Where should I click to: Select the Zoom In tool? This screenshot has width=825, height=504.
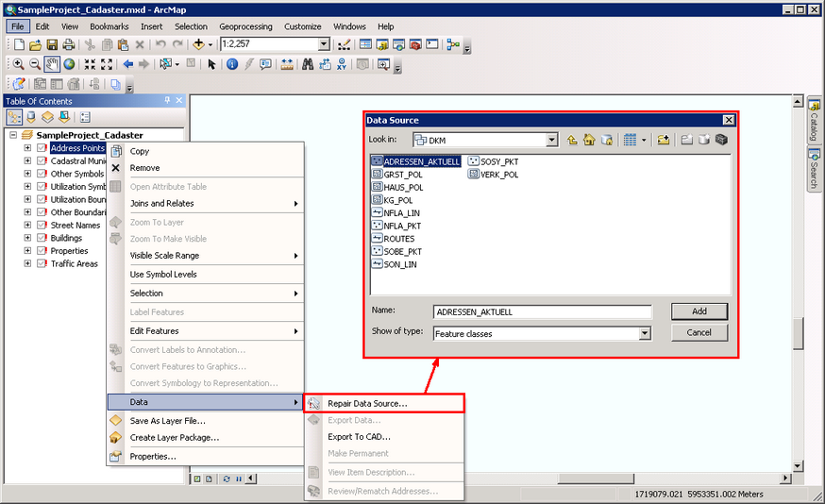pyautogui.click(x=19, y=64)
